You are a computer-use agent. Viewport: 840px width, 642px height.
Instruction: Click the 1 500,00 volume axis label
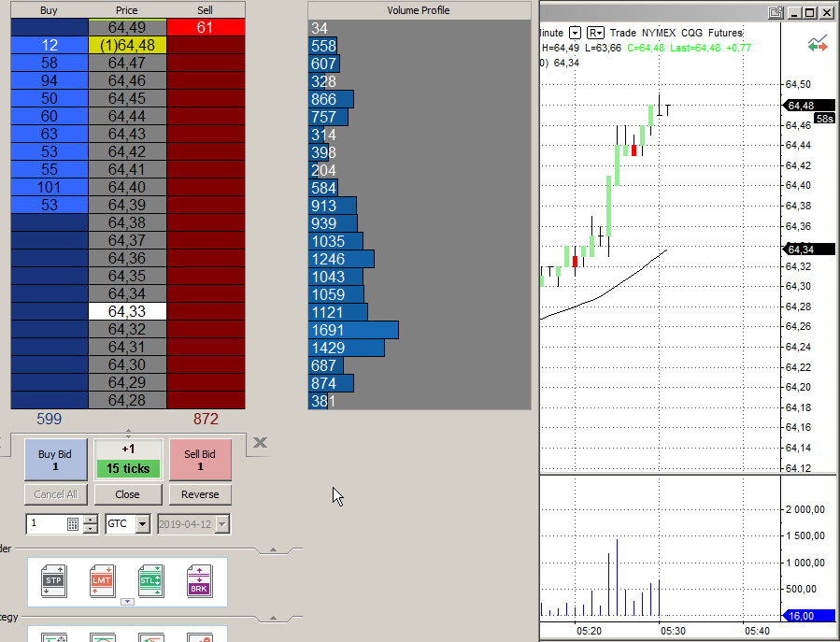pos(805,535)
